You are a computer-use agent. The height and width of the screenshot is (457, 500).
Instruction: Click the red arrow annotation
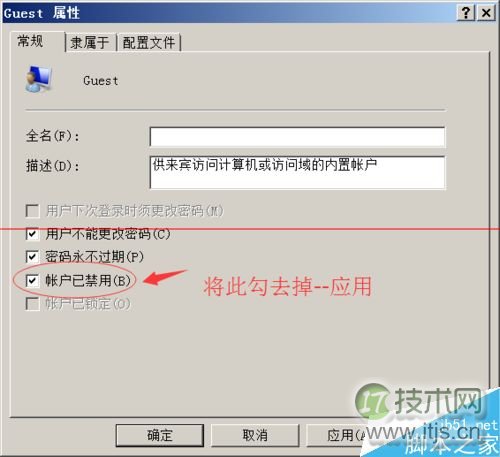pos(164,277)
